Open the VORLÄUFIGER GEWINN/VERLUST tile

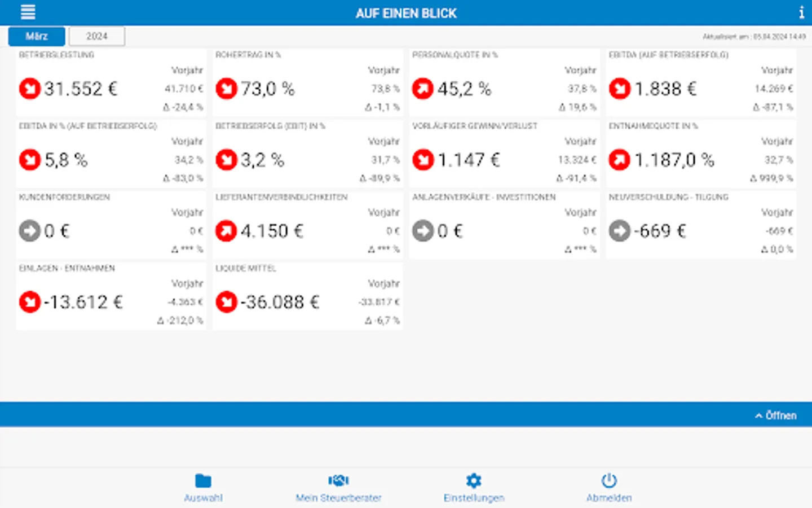pos(505,152)
